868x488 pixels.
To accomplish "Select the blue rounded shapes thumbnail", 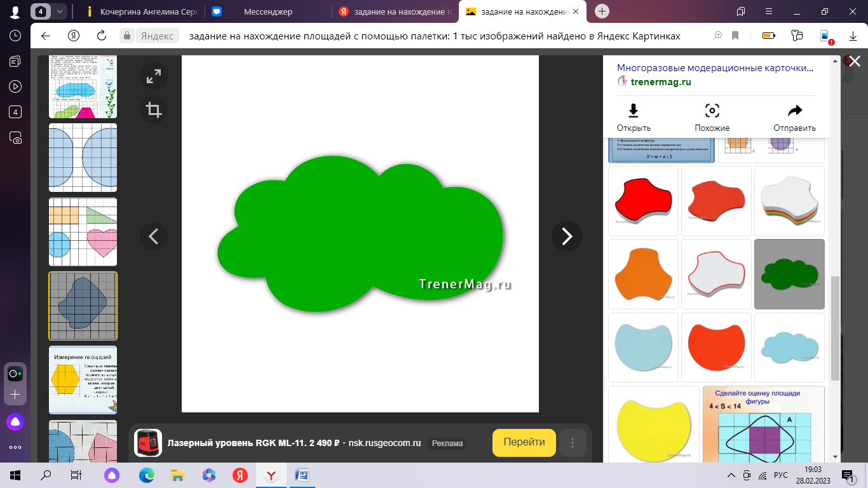I will click(x=83, y=158).
